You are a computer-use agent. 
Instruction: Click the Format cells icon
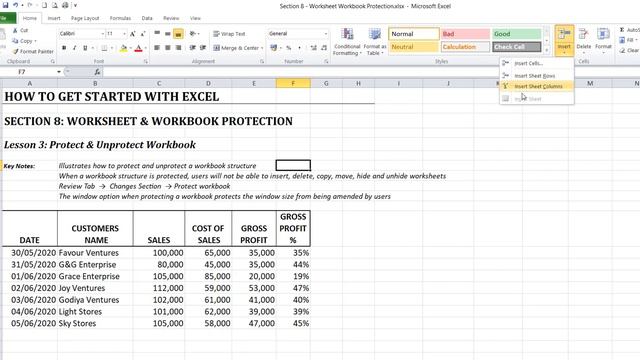[603, 35]
